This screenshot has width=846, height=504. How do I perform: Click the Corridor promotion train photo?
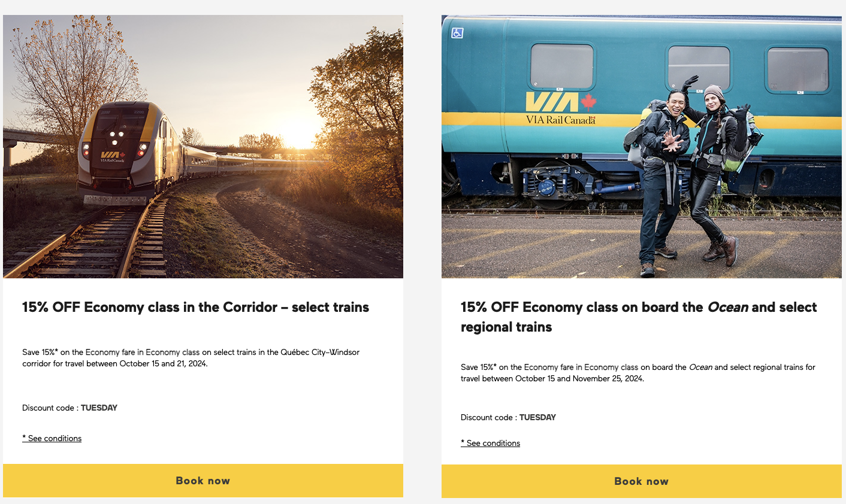203,146
